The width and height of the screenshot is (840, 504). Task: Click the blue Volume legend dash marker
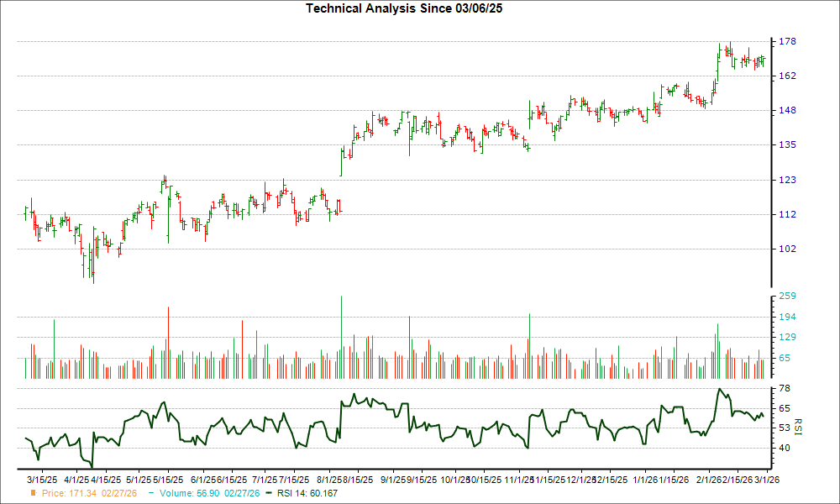[x=151, y=494]
